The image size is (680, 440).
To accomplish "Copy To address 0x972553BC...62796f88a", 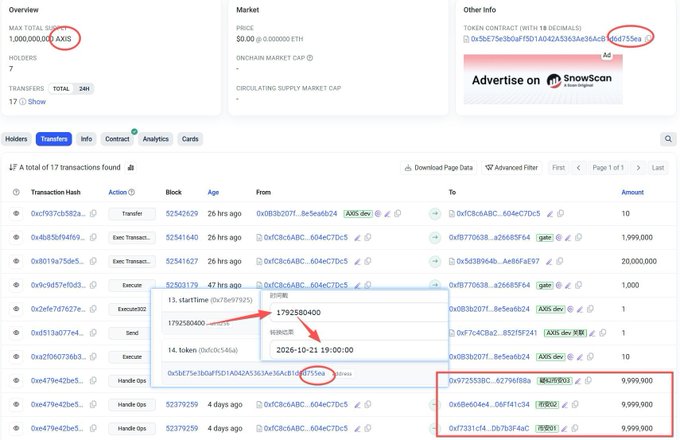I will [x=588, y=381].
